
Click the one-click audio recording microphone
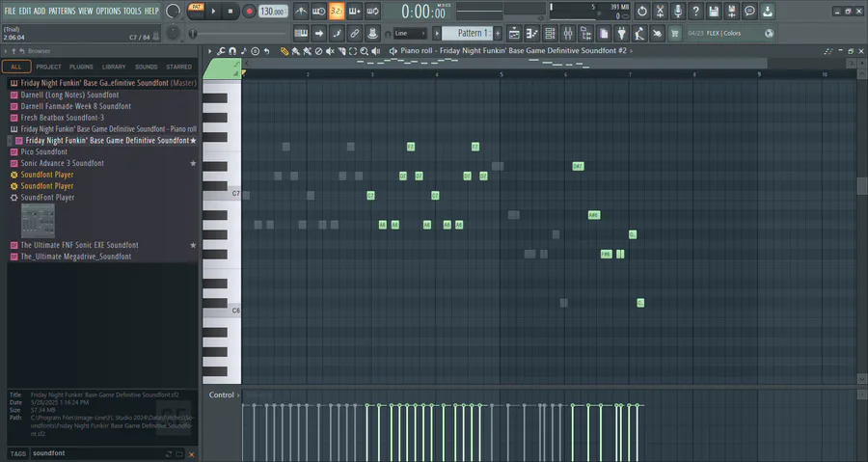click(678, 11)
